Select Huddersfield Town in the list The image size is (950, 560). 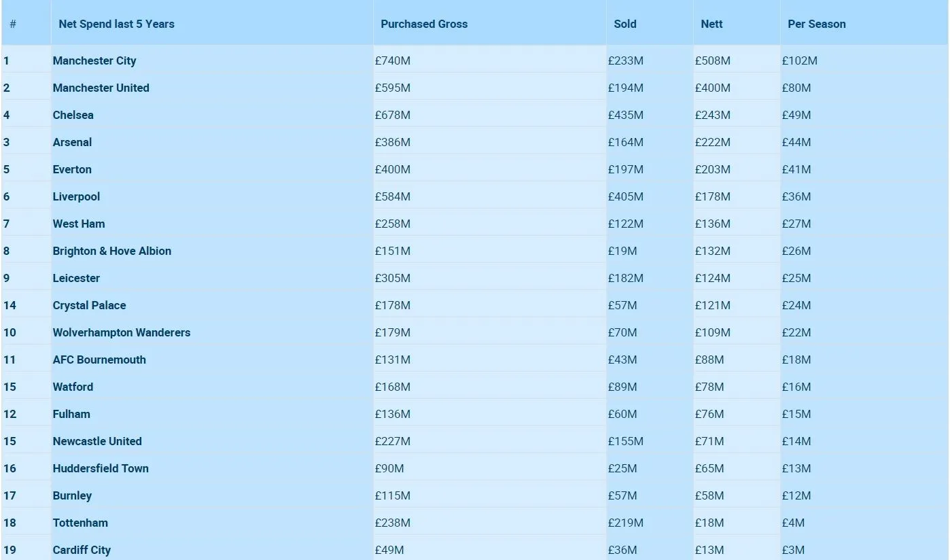pyautogui.click(x=101, y=468)
